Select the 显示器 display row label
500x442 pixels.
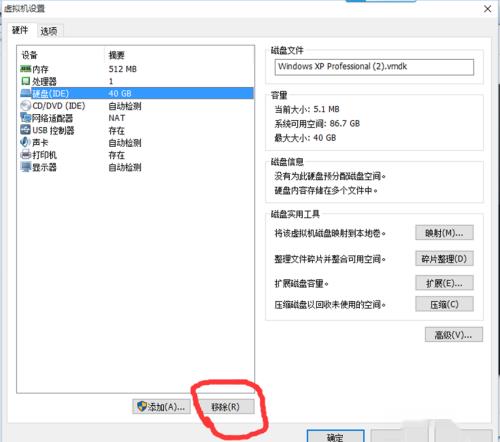[44, 167]
